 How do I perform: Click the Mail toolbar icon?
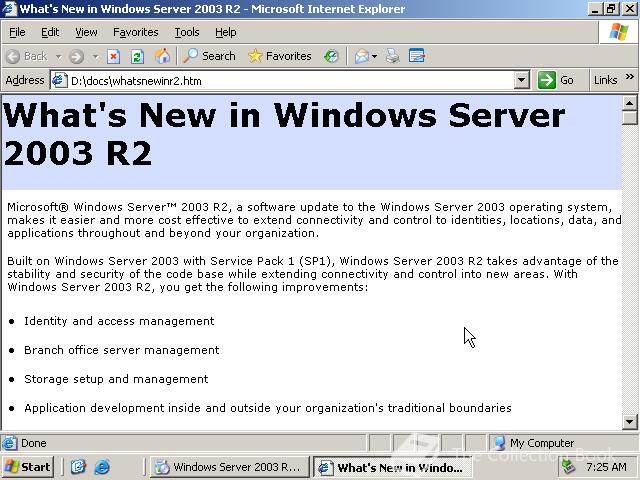click(362, 56)
